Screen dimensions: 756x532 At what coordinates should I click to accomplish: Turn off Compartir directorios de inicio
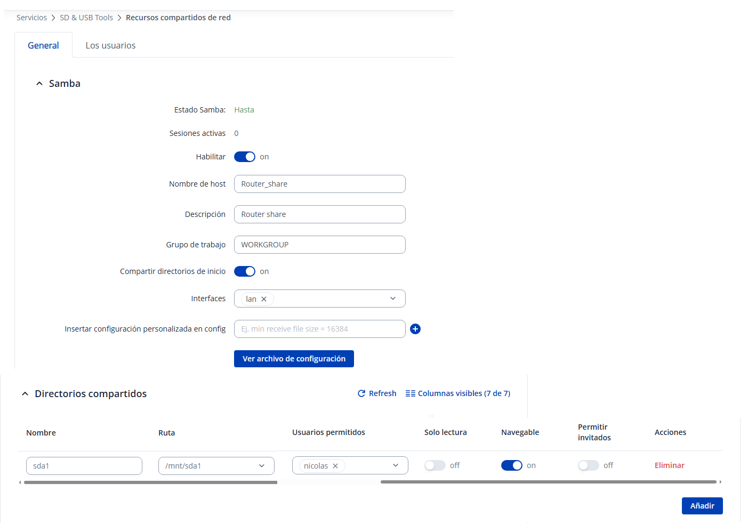(245, 271)
